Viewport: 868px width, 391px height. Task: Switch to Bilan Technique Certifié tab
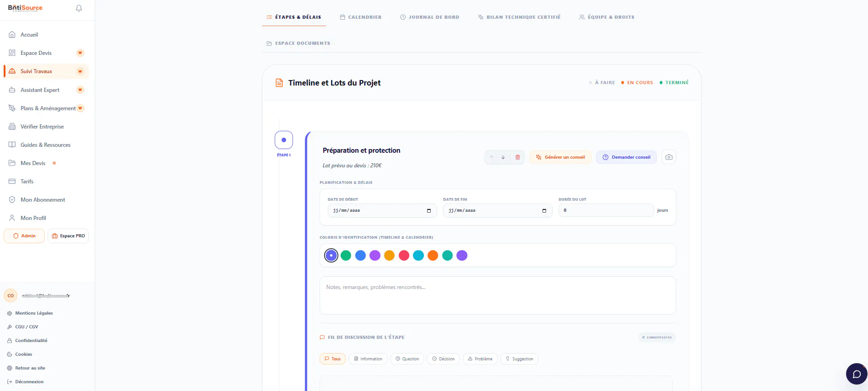point(520,17)
